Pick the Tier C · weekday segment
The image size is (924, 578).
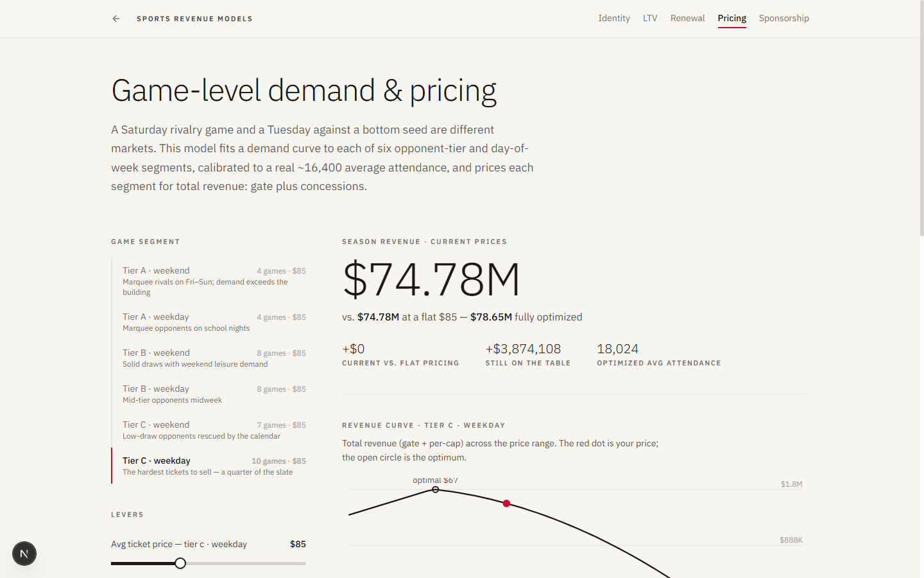coord(209,466)
